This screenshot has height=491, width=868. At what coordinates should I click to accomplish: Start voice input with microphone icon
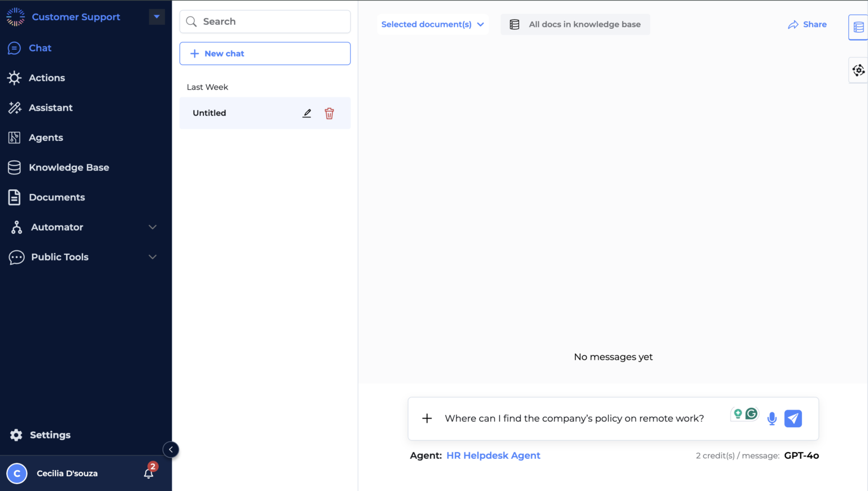(772, 419)
